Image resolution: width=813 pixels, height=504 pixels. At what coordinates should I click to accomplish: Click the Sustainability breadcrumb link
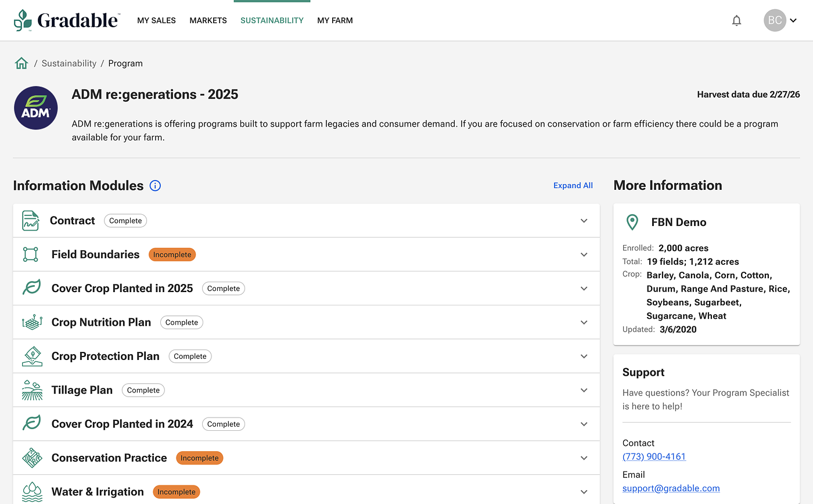click(69, 63)
